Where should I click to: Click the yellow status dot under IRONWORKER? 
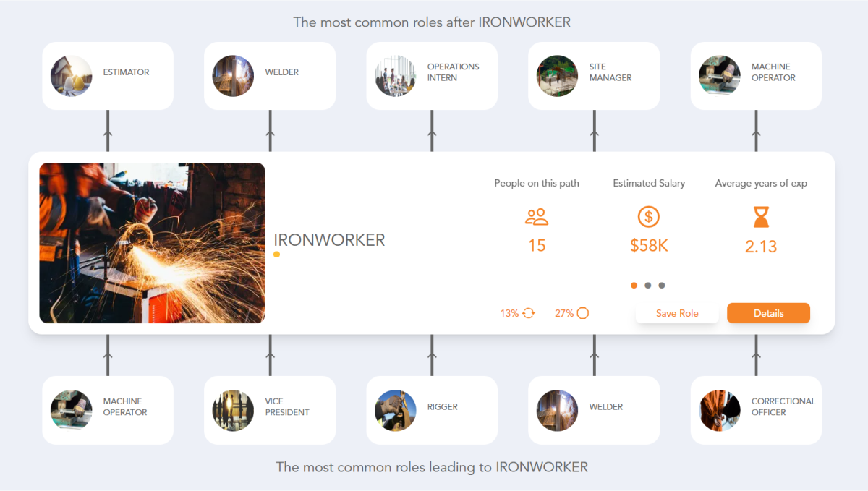click(x=276, y=255)
